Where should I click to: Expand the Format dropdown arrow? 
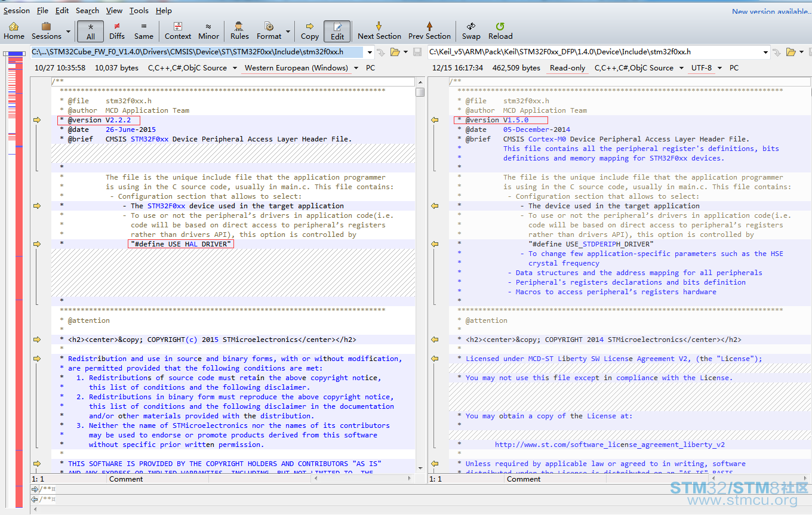click(x=288, y=32)
